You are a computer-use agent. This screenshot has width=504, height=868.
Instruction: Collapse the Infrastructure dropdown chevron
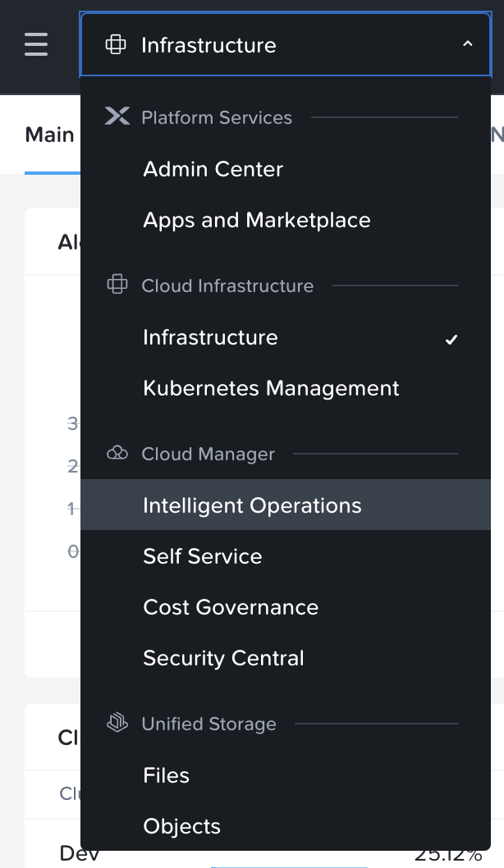467,44
